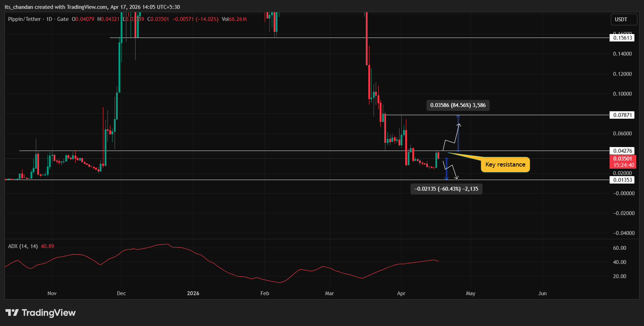Click the Jun date on time axis
The height and width of the screenshot is (326, 644).
(x=543, y=293)
